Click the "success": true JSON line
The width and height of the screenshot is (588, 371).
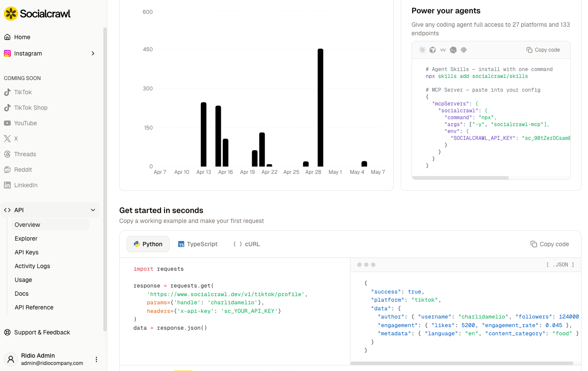398,292
